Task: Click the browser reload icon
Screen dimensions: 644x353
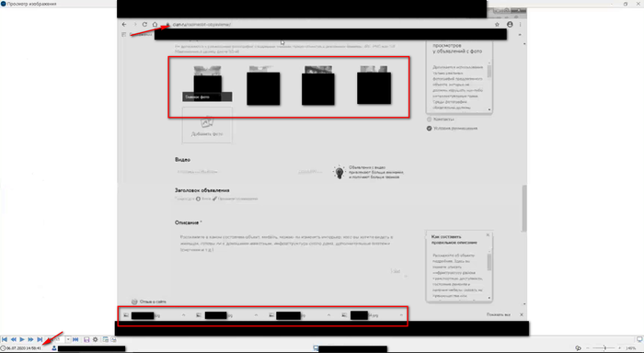Action: click(x=144, y=25)
